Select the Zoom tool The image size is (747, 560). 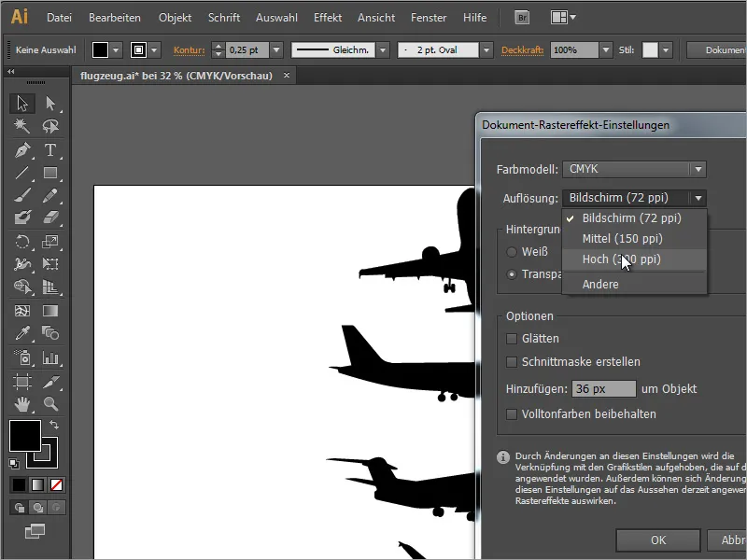[x=50, y=404]
